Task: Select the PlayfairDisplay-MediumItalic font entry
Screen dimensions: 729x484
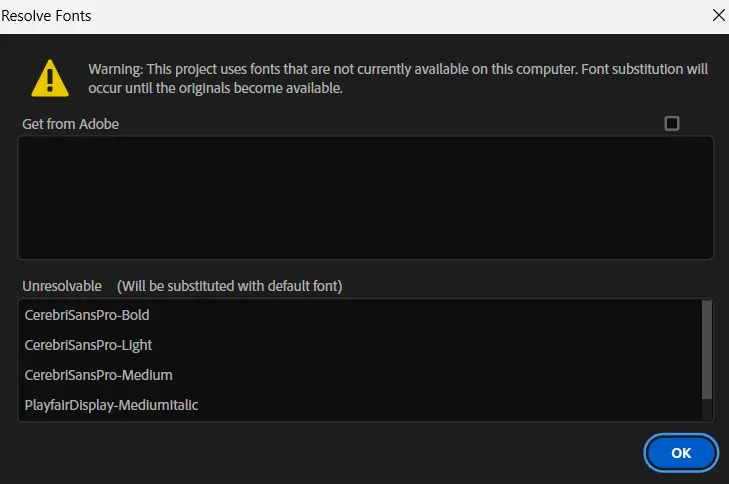Action: pos(111,405)
